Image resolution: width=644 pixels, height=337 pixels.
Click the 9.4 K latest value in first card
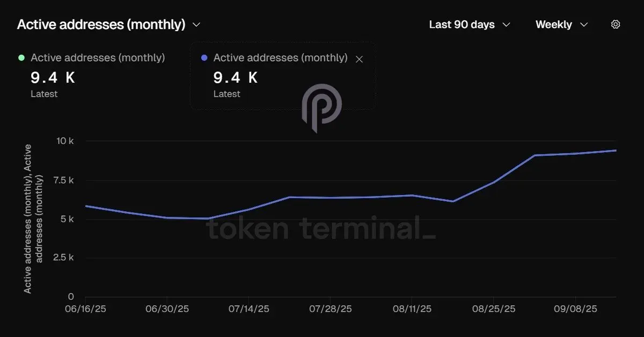coord(53,78)
